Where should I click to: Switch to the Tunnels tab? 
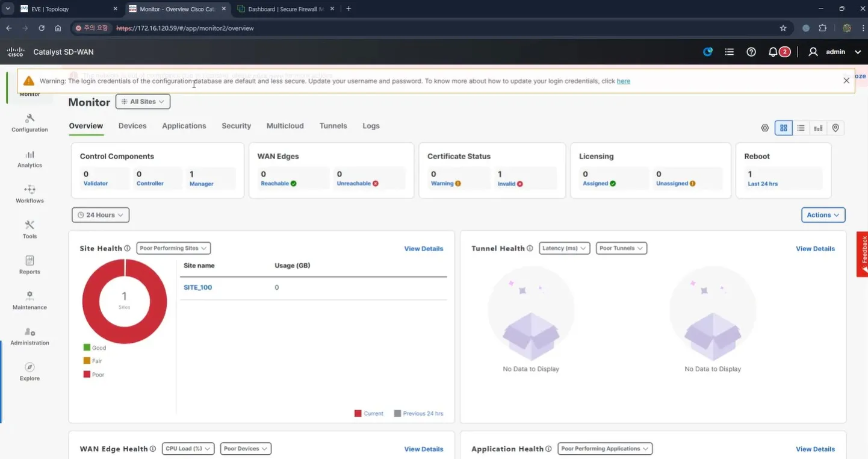click(x=333, y=126)
